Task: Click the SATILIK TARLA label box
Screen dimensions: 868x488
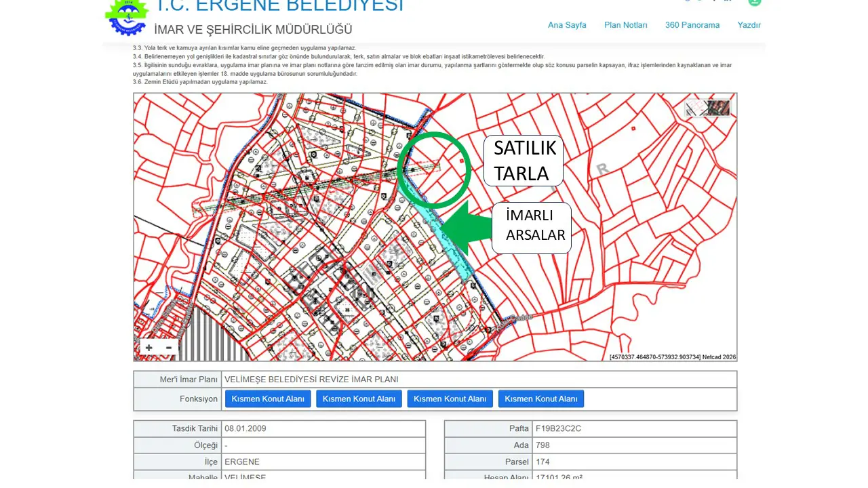Action: click(x=524, y=161)
